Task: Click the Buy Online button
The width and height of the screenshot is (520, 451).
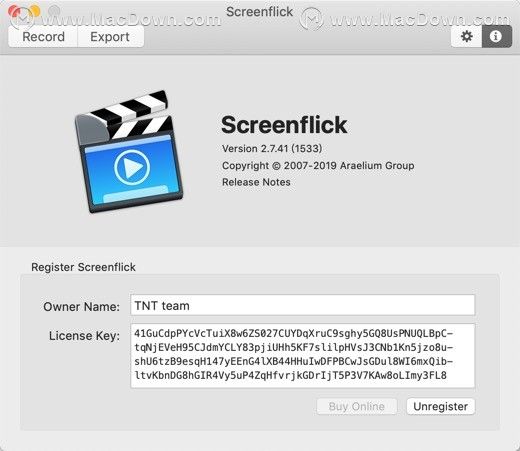Action: pos(357,406)
